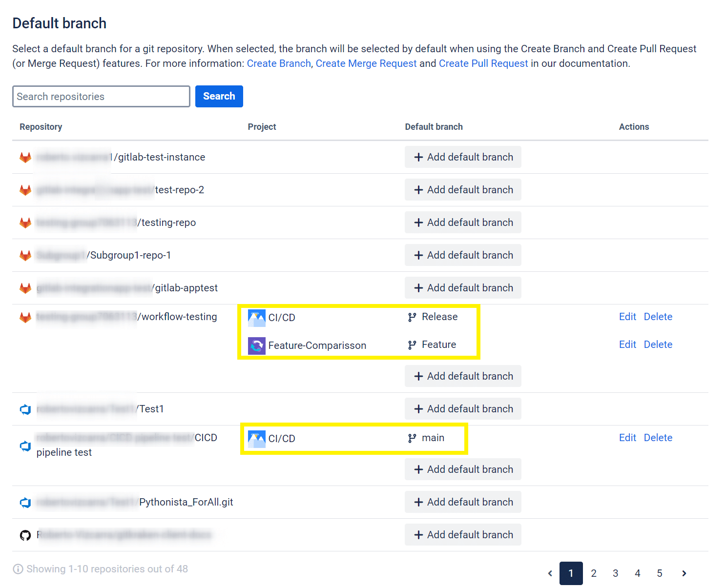Click the info icon near Showing 1-10 repositories
Screen dimensions: 726x588
coord(18,569)
